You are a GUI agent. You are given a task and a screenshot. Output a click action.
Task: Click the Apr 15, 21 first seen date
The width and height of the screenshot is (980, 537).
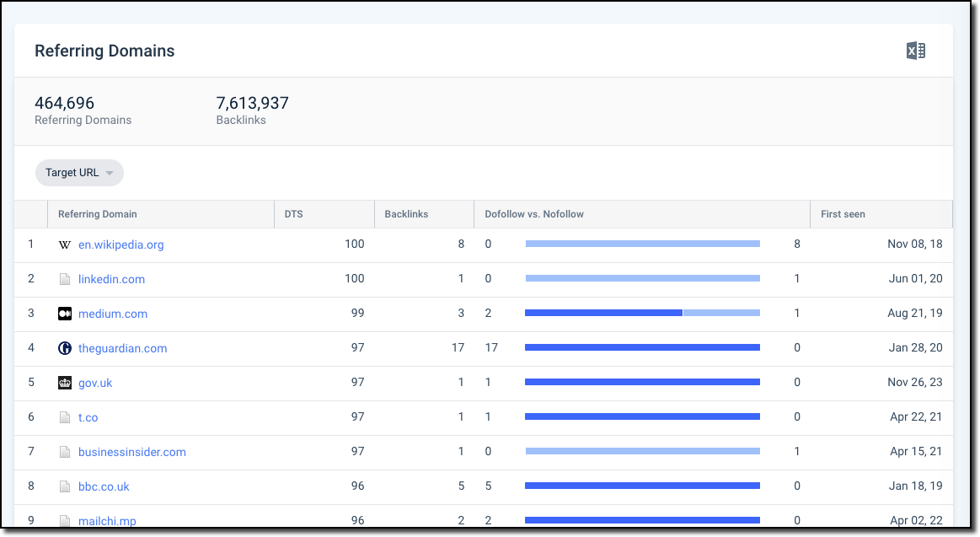916,451
